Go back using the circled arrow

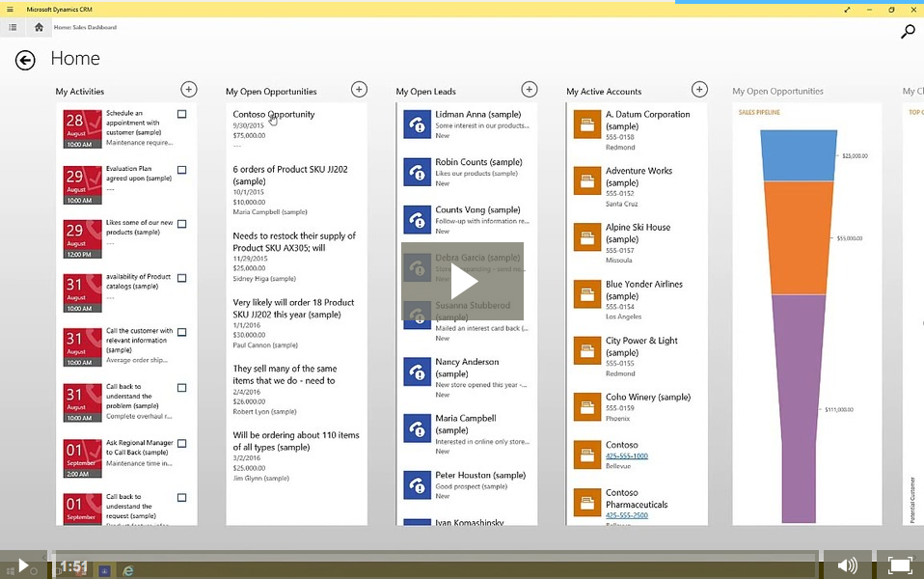click(25, 60)
